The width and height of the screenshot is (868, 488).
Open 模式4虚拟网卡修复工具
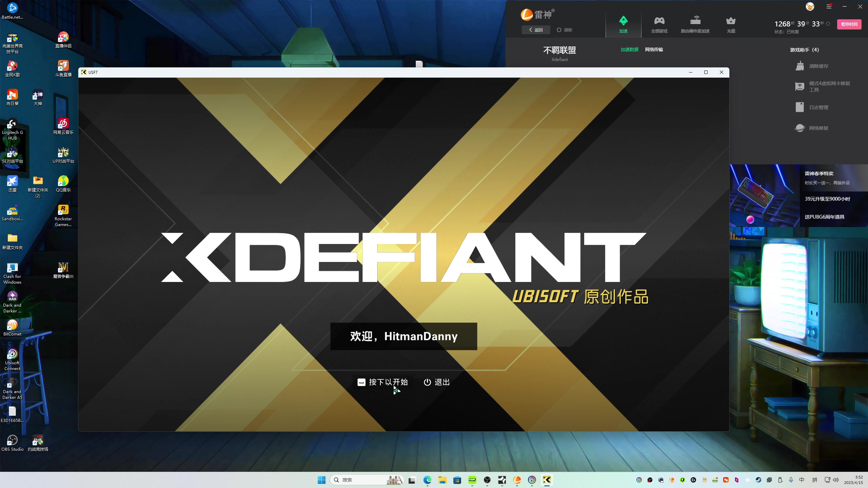pos(822,86)
